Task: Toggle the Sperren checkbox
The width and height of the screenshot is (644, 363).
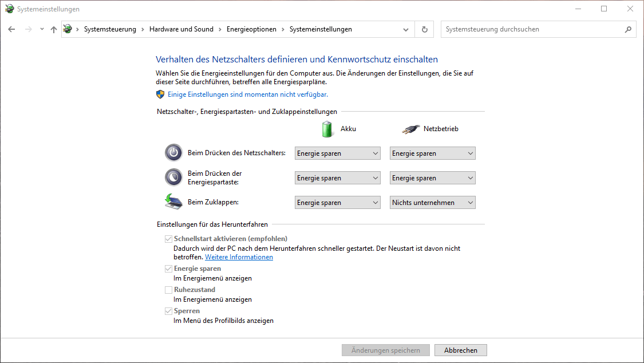Action: 168,311
